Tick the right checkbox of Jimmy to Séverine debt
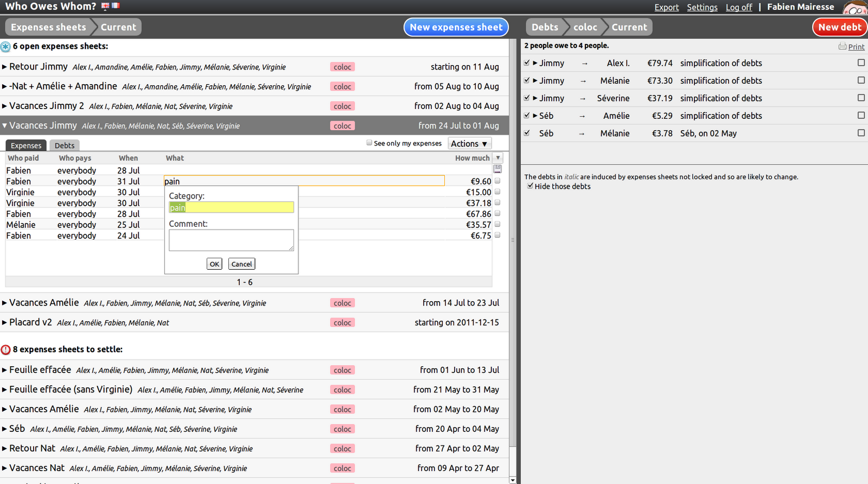Viewport: 868px width, 484px height. (861, 98)
